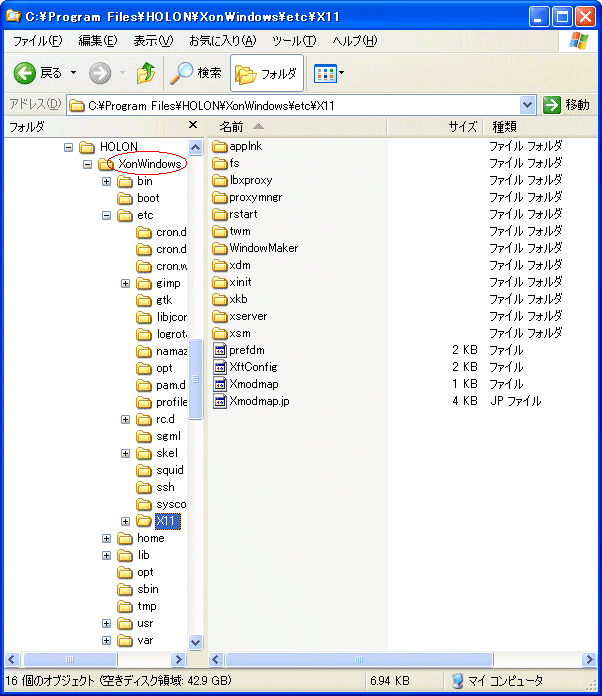Open the 表示(V) menu
This screenshot has height=696, width=602.
(153, 41)
